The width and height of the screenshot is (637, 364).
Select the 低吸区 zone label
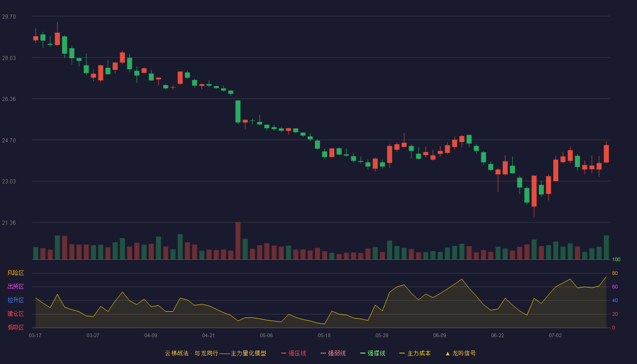[15, 327]
